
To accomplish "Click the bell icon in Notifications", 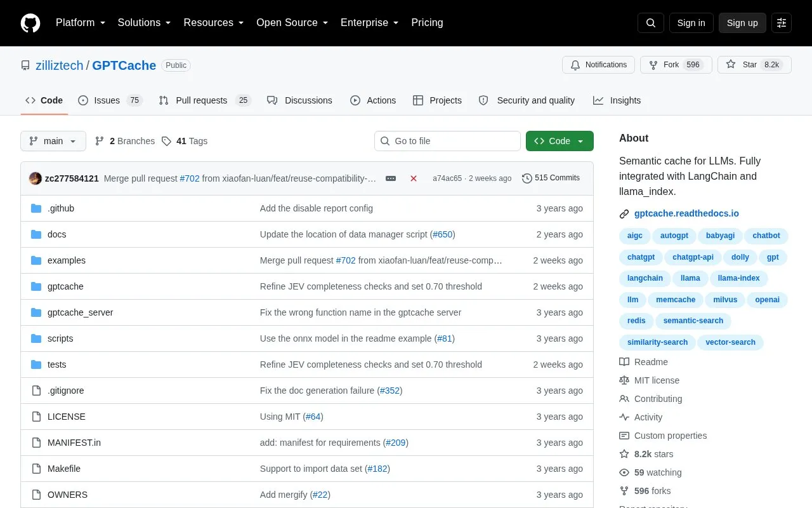I will click(x=575, y=65).
